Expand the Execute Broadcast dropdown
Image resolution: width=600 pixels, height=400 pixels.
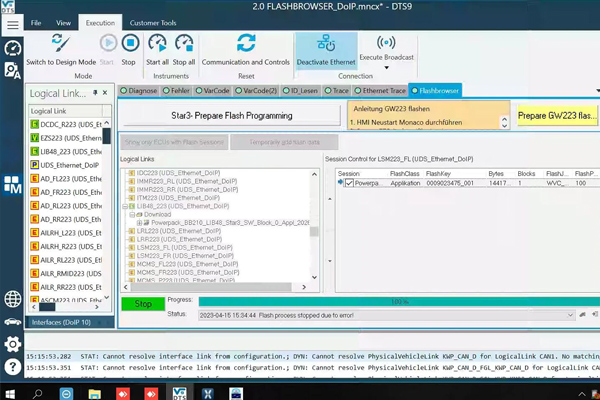[385, 70]
